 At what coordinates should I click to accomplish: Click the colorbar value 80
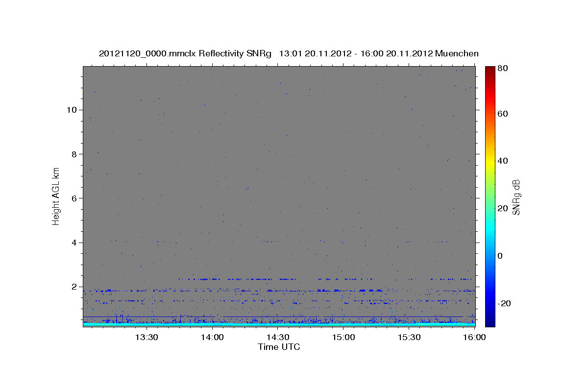[502, 68]
